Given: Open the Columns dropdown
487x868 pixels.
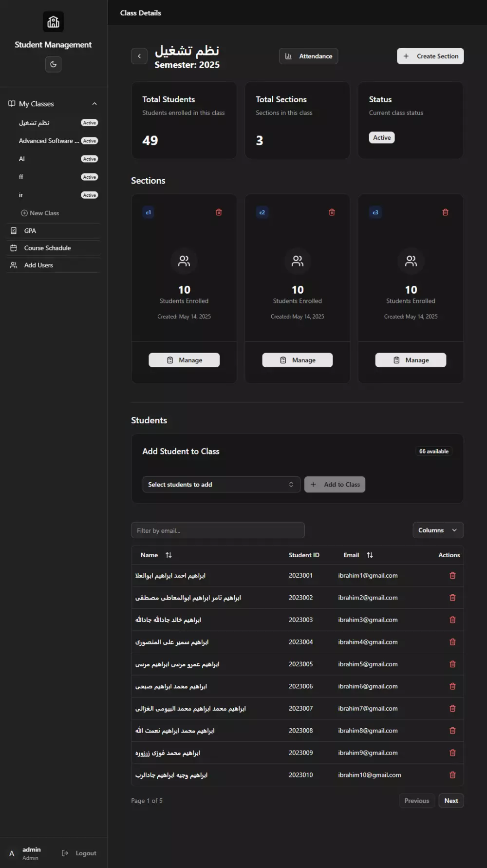Looking at the screenshot, I should 438,530.
